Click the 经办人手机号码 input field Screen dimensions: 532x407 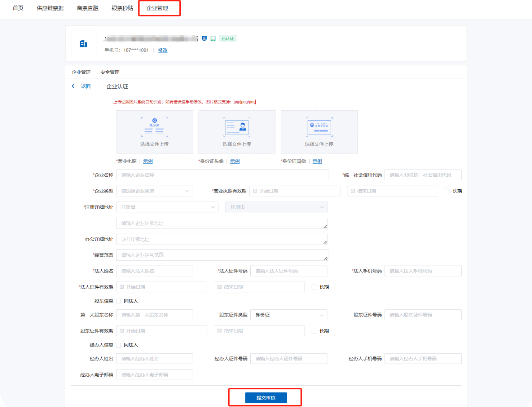[x=423, y=359]
